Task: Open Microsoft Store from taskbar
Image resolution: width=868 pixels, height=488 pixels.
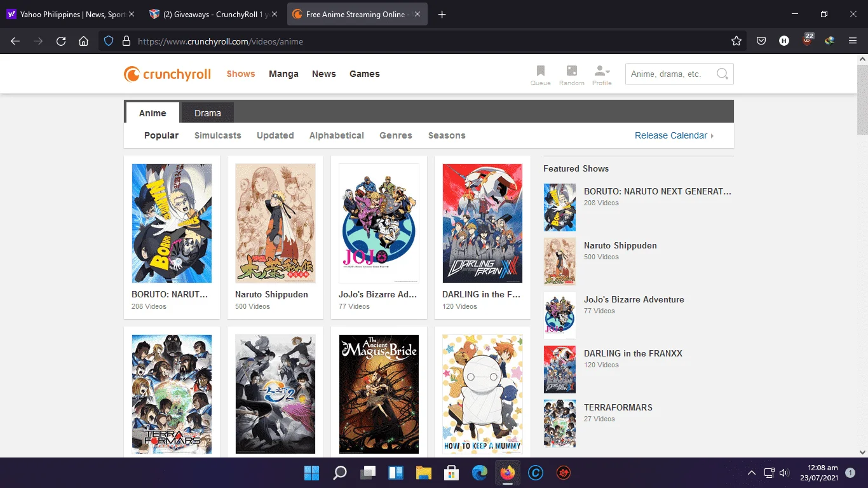Action: pos(452,473)
